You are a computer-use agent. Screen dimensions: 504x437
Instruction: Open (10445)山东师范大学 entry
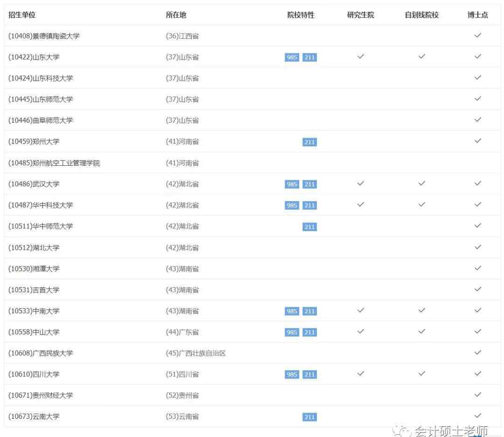(x=41, y=99)
